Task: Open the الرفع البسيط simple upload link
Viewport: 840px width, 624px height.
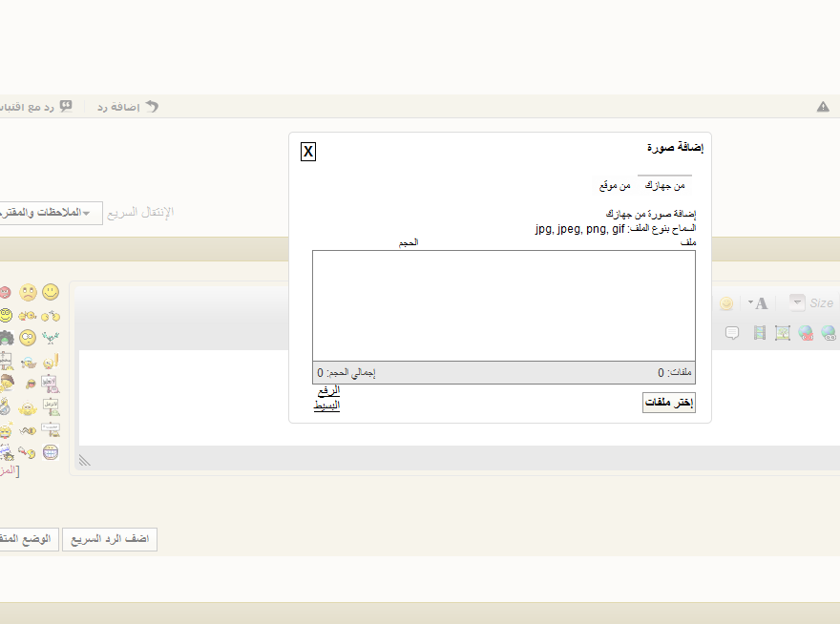Action: pos(326,398)
